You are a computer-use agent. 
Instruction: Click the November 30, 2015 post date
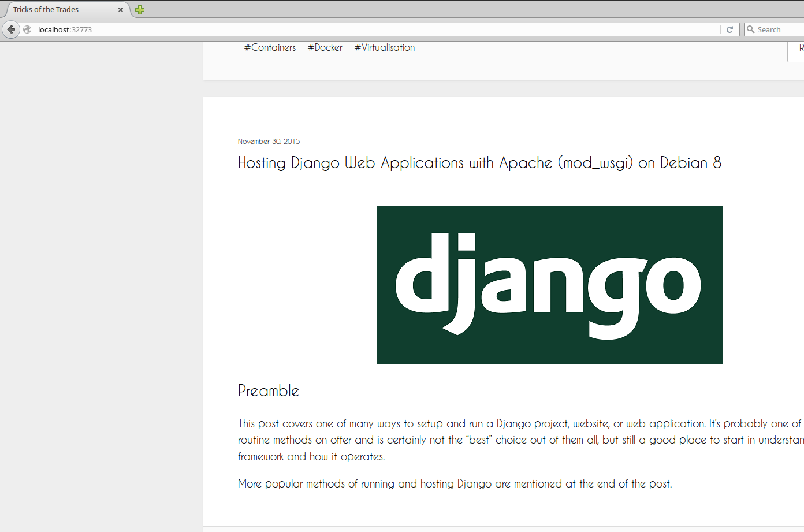coord(269,142)
